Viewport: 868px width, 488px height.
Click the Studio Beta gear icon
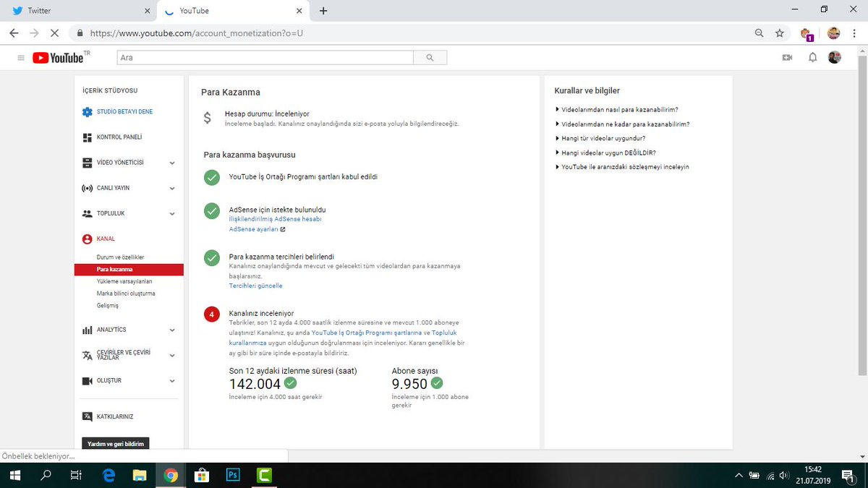tap(88, 112)
